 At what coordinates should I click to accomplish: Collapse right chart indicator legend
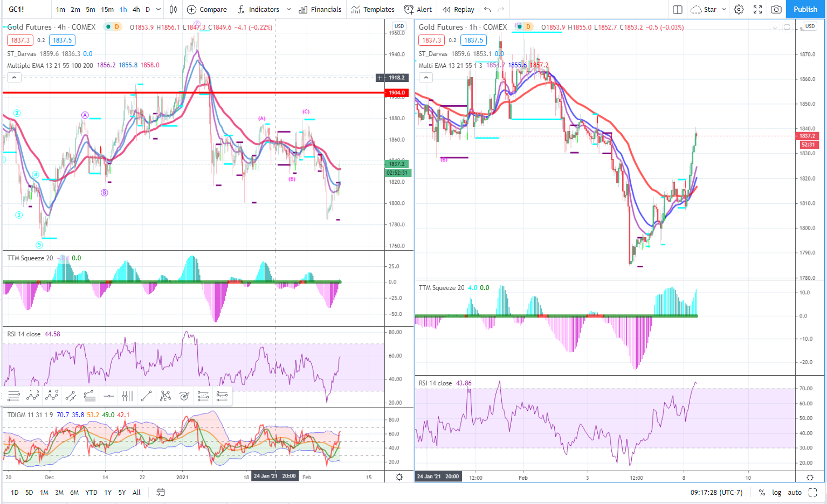click(426, 78)
